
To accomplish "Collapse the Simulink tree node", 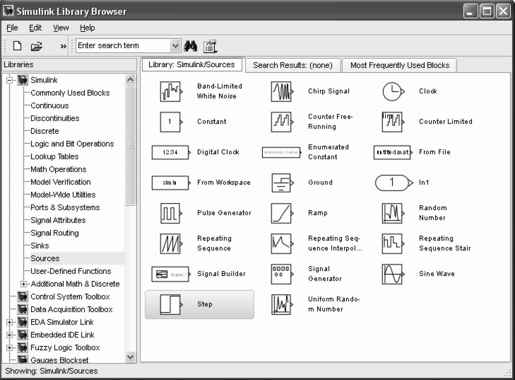I will 10,80.
